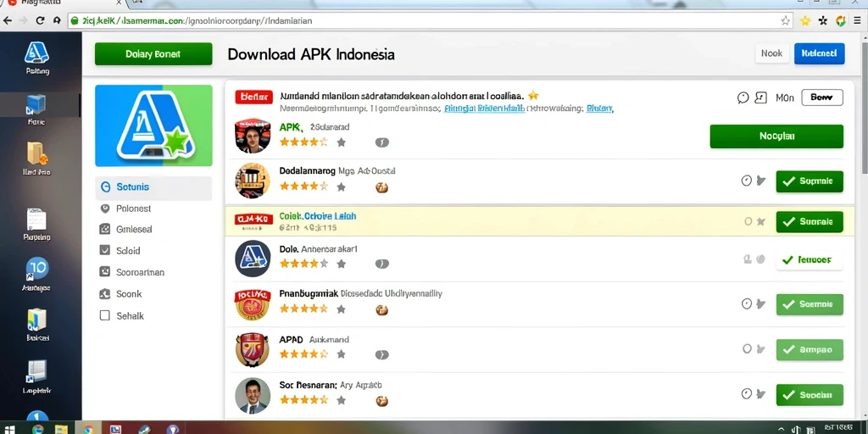The width and height of the screenshot is (868, 434).
Task: Click the red Eiefiae badge
Action: pyautogui.click(x=254, y=97)
